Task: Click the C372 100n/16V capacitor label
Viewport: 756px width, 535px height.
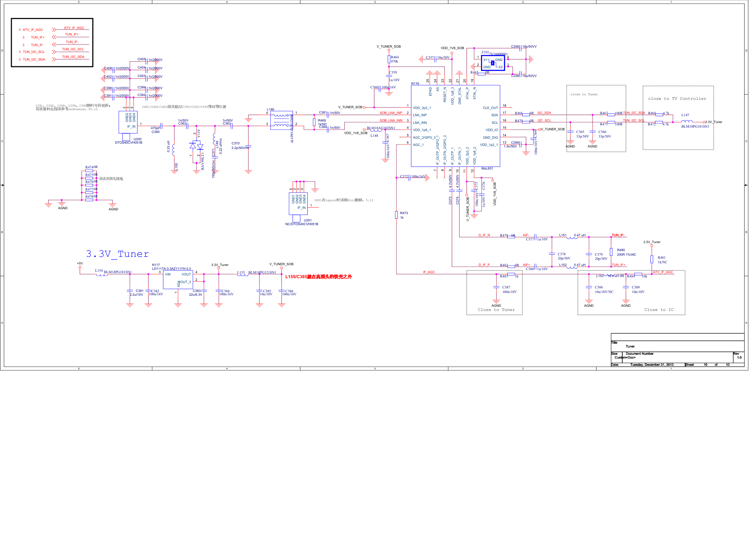Action: 412,176
